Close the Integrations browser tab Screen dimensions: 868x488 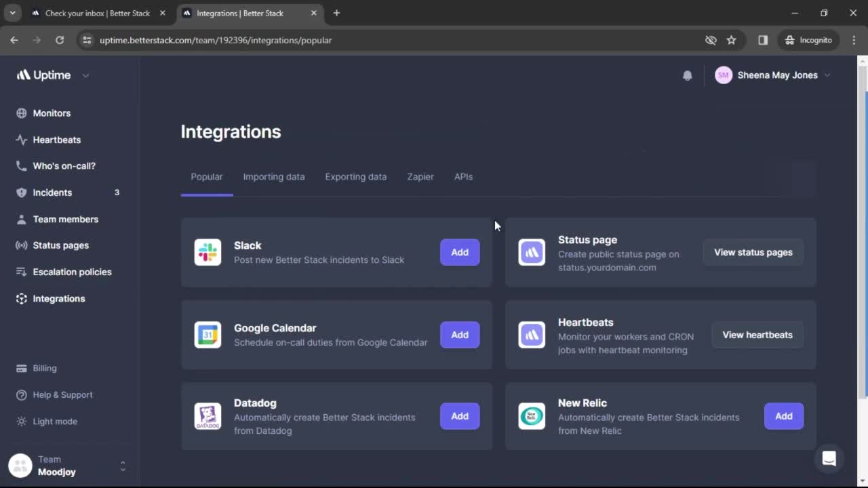coord(314,13)
